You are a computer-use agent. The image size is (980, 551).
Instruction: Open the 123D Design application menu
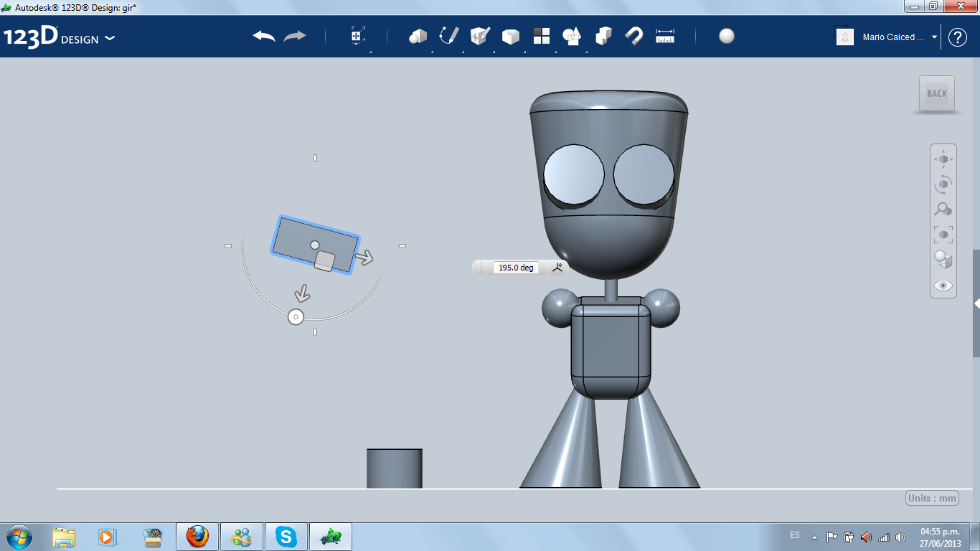tap(59, 37)
